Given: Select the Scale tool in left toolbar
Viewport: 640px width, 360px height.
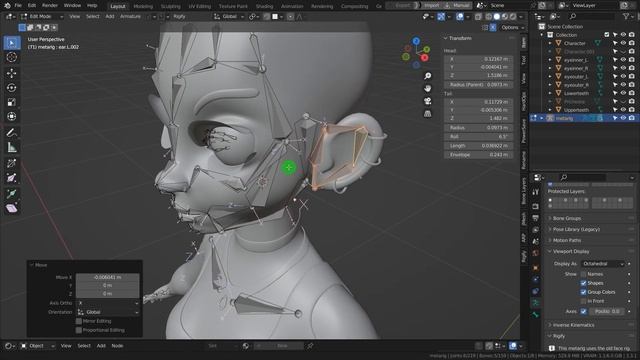Looking at the screenshot, I should tap(12, 102).
